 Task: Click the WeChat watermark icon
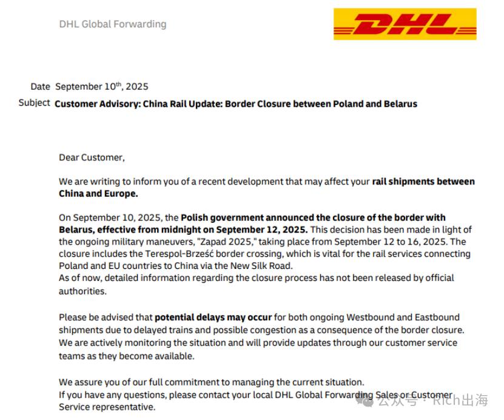click(364, 400)
